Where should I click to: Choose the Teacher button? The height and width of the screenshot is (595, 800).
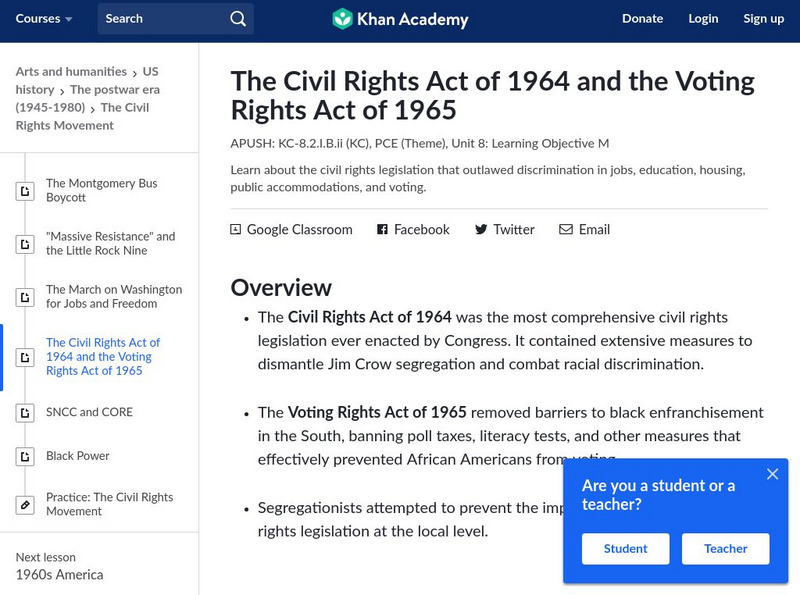pyautogui.click(x=725, y=548)
